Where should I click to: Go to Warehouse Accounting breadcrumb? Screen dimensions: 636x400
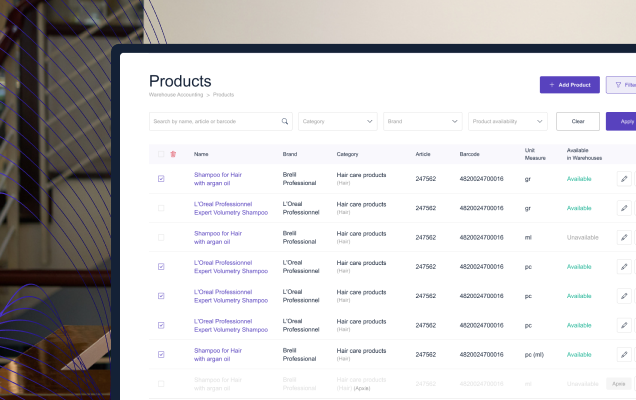176,95
